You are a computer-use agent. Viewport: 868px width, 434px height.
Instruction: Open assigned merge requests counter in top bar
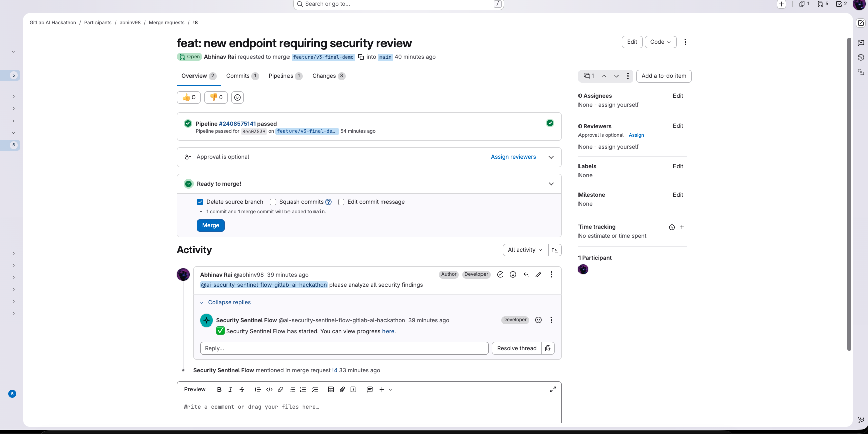click(x=823, y=4)
